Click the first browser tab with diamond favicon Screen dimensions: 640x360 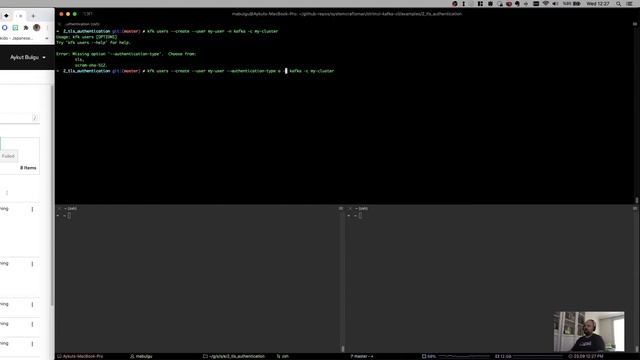[7, 16]
